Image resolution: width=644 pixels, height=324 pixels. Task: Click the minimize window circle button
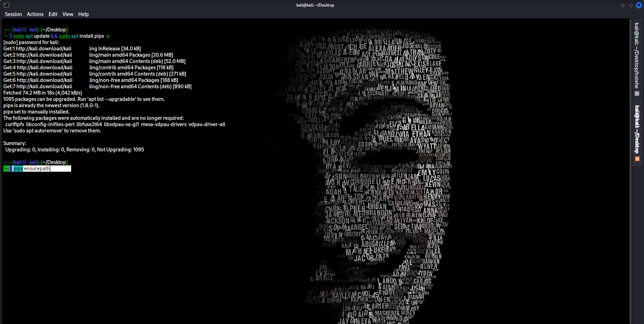pos(623,5)
